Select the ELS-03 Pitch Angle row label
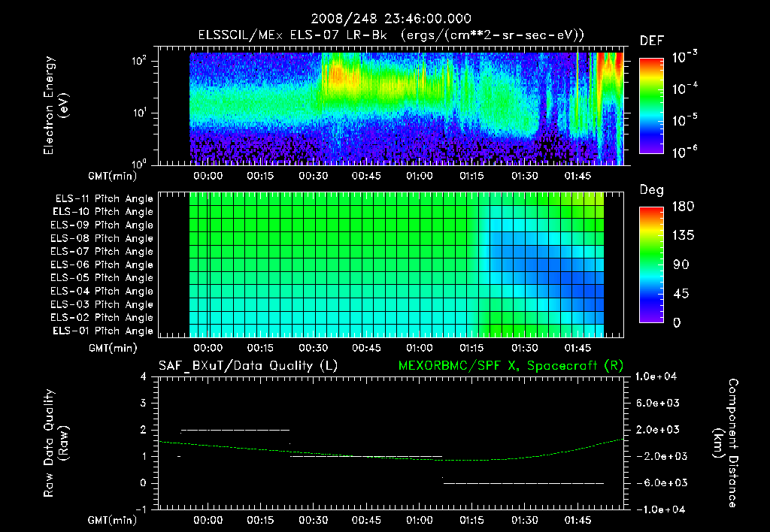770x532 pixels. (102, 305)
